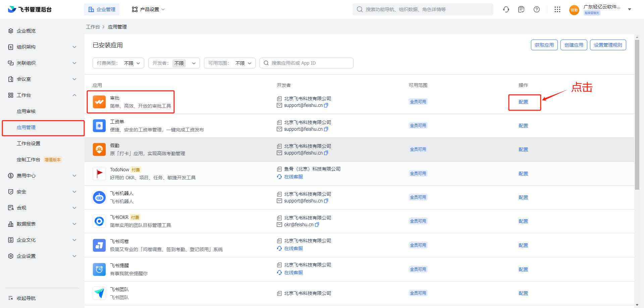Open the 产品设置 menu dropdown

(148, 9)
